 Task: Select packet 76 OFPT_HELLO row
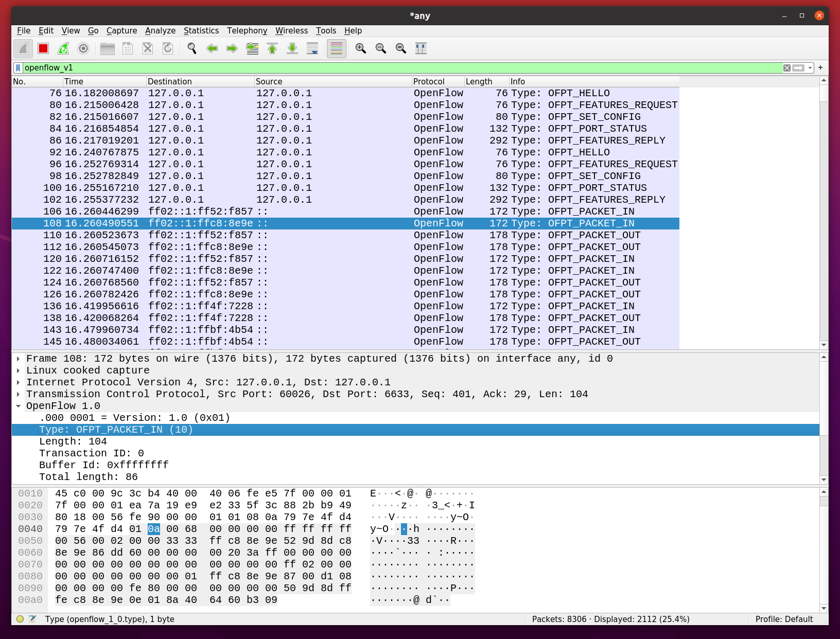[x=345, y=93]
